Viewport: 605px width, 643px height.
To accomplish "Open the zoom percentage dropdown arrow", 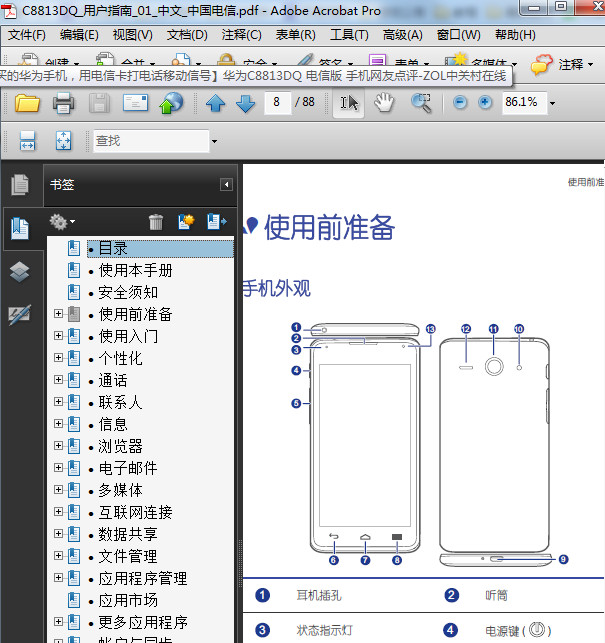I will (551, 103).
